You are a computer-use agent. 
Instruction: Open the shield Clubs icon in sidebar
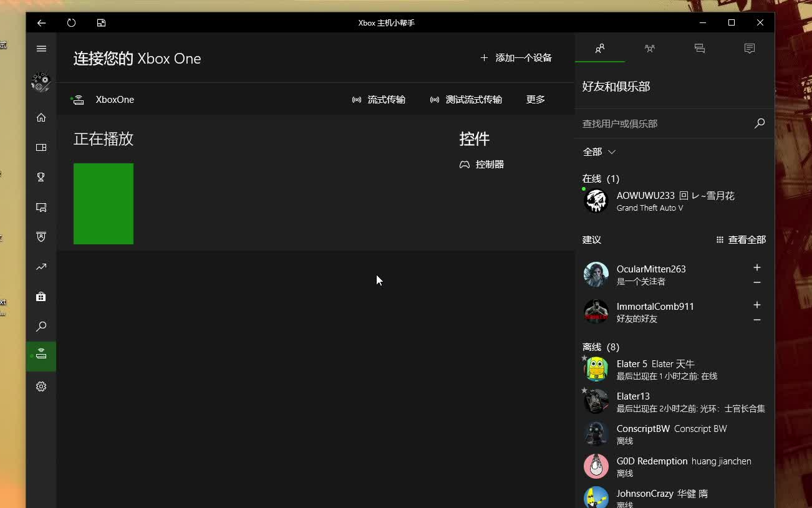pyautogui.click(x=41, y=237)
